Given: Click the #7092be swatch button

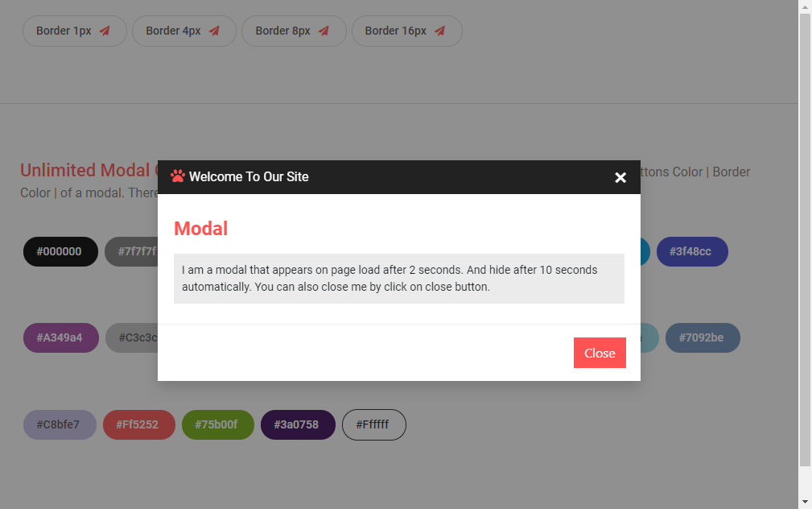Looking at the screenshot, I should 703,337.
